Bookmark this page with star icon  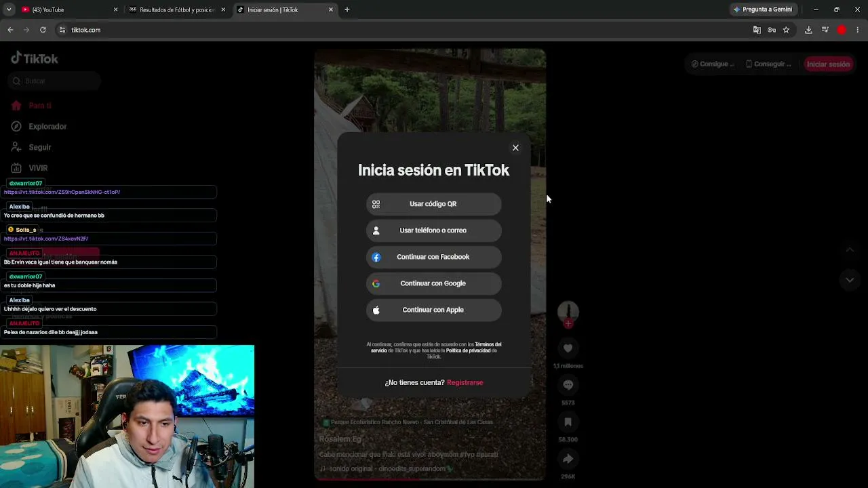[x=786, y=30]
